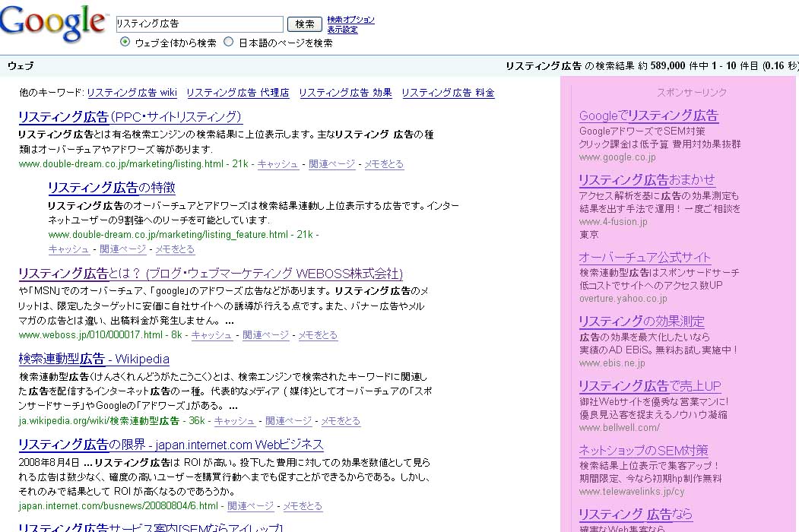
Task: Click the Google logo
Action: (x=53, y=23)
